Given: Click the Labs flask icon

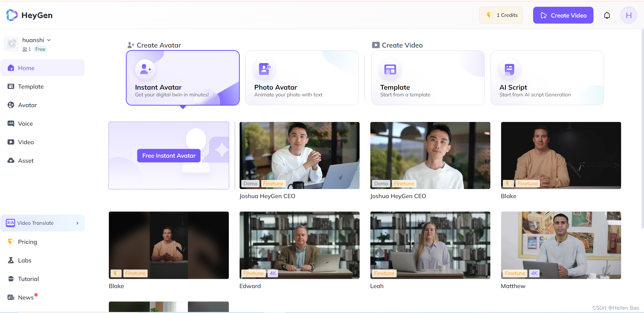Looking at the screenshot, I should click(x=11, y=260).
